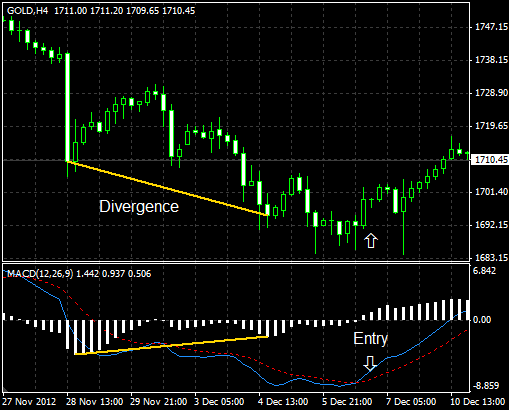Click the low price 1709.65 in the header

(x=143, y=11)
